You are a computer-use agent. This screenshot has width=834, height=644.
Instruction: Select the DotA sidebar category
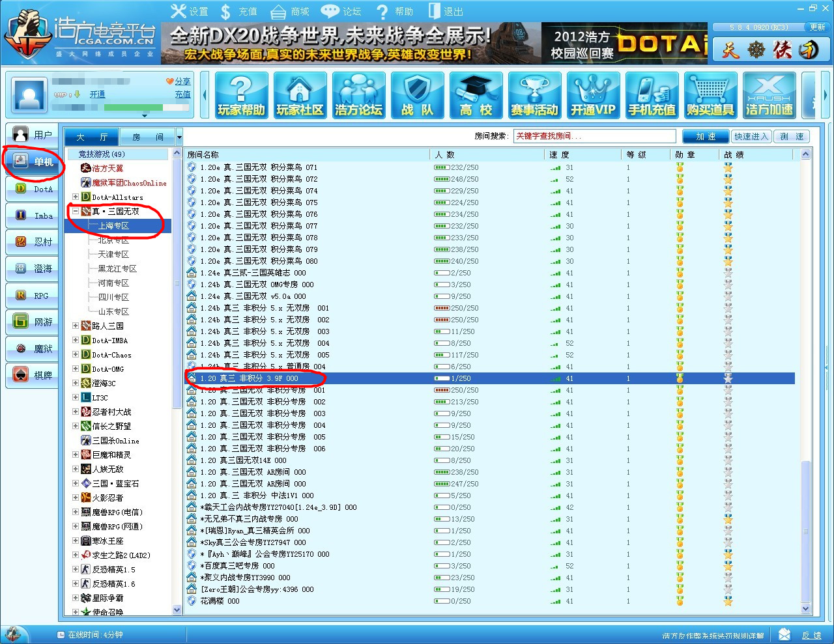[x=33, y=189]
